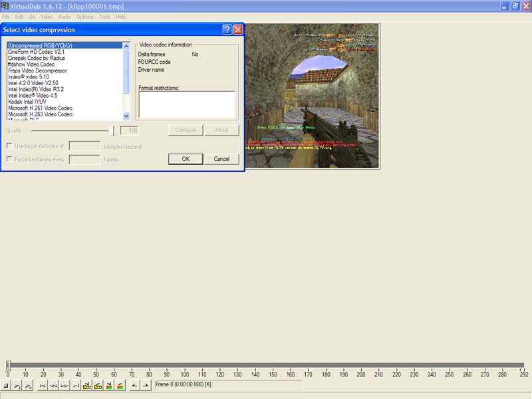Viewport: 532px width, 399px height.
Task: Click the keyframe interval frames field
Action: coord(84,159)
